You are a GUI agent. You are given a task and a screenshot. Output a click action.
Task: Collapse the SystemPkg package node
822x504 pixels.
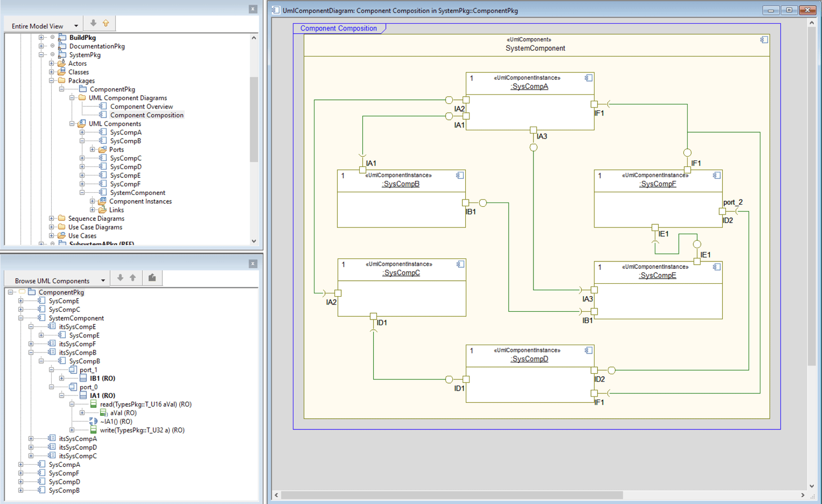point(41,55)
